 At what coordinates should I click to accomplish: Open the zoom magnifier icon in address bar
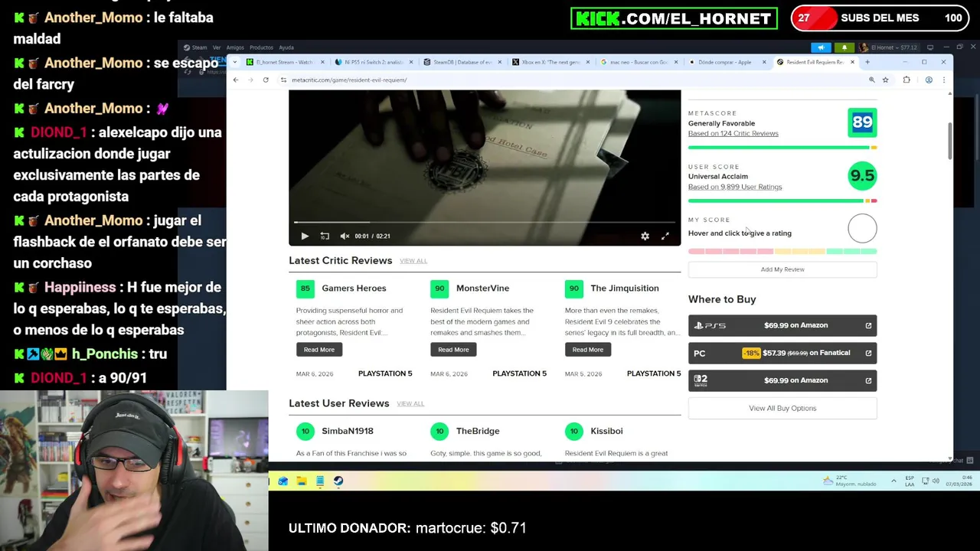pos(871,80)
